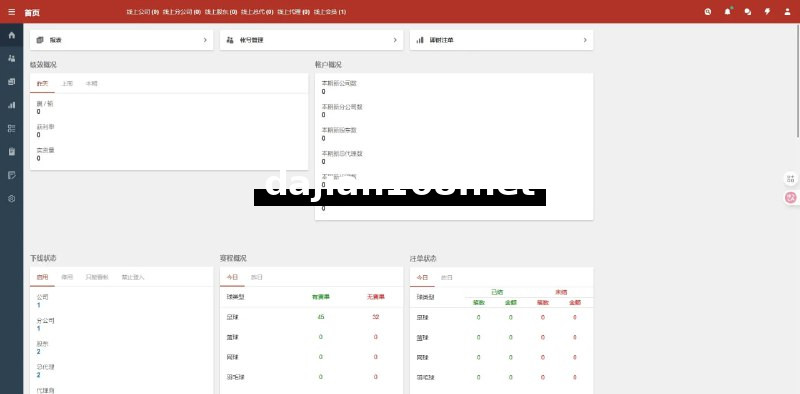Click 足球 row label in 赛程概况
800x394 pixels.
point(232,317)
